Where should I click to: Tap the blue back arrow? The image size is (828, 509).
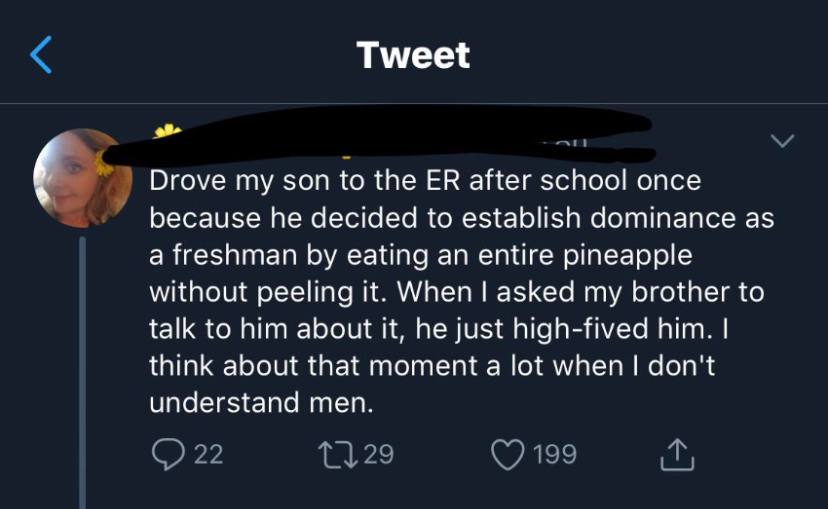[41, 55]
